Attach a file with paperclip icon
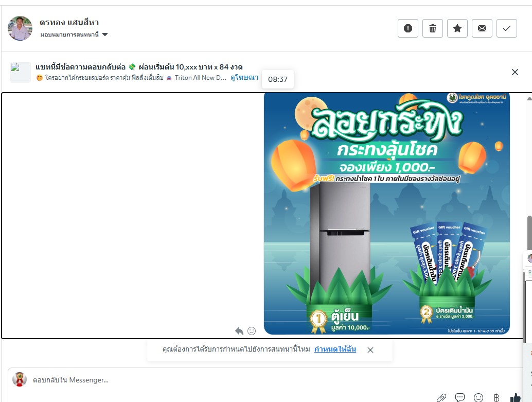The image size is (532, 402). click(441, 397)
